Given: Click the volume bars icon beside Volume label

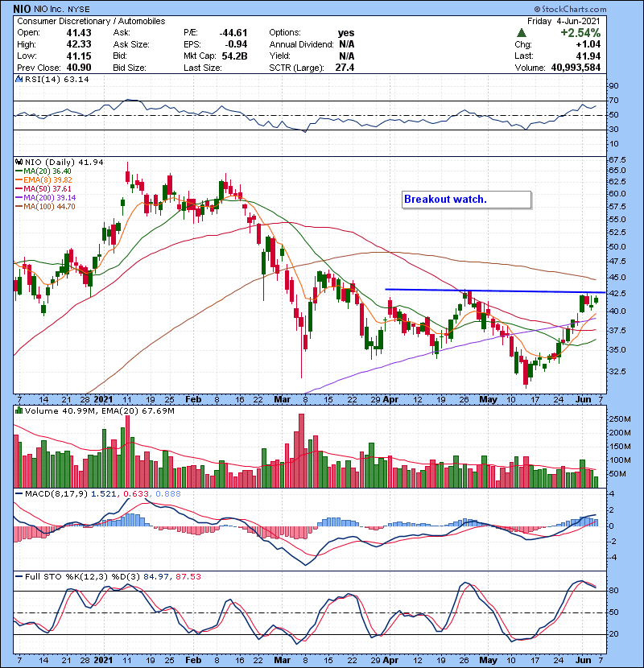Looking at the screenshot, I should pos(19,410).
